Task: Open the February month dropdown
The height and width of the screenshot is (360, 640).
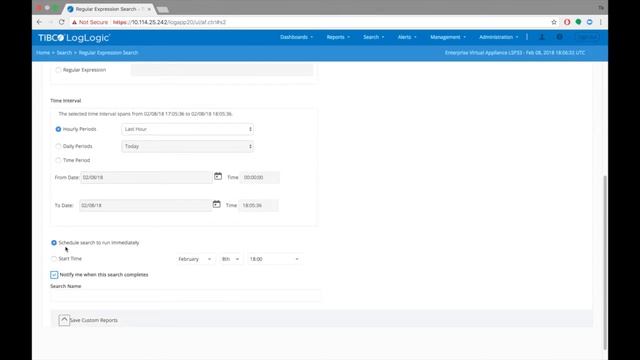Action: pyautogui.click(x=195, y=259)
